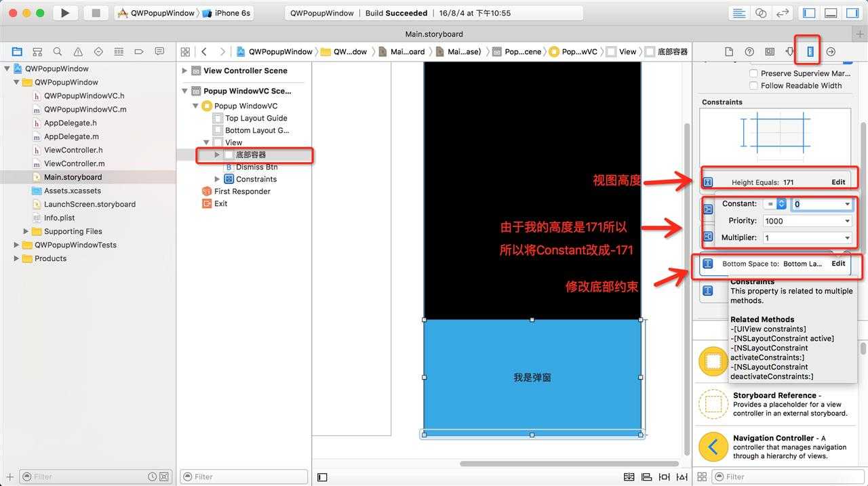This screenshot has width=868, height=486.
Task: Expand the QWPopupWindowTests group
Action: pyautogui.click(x=17, y=245)
